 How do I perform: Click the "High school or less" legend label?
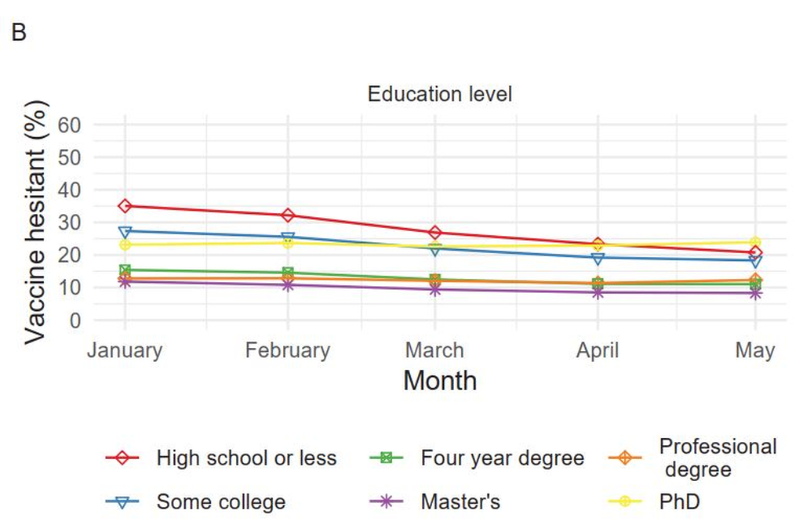tap(246, 458)
